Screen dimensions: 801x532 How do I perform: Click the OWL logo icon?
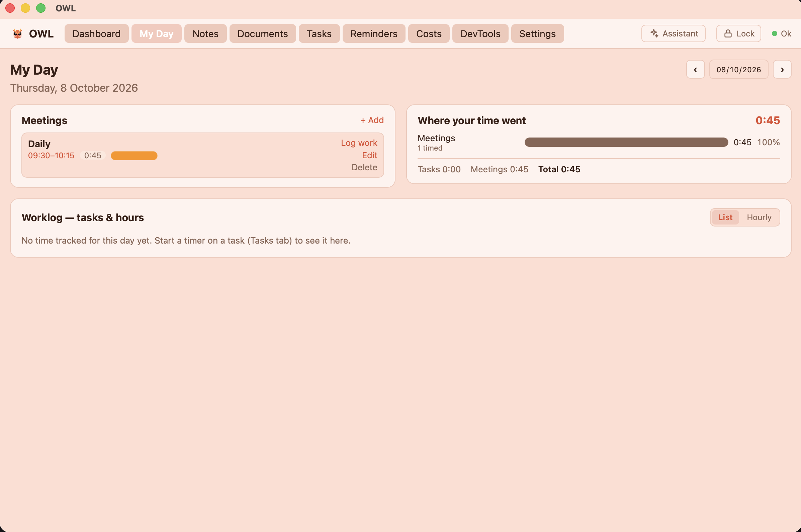click(x=17, y=33)
